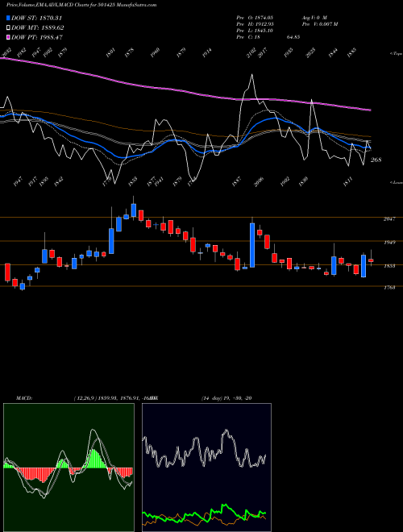Click the 'Pre H: 1912.95' value

[255, 24]
